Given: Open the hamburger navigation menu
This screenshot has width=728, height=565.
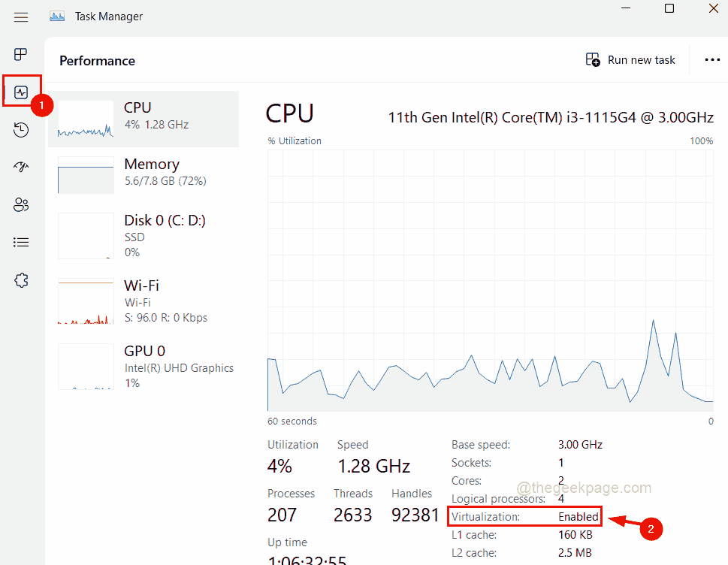Looking at the screenshot, I should pyautogui.click(x=20, y=17).
